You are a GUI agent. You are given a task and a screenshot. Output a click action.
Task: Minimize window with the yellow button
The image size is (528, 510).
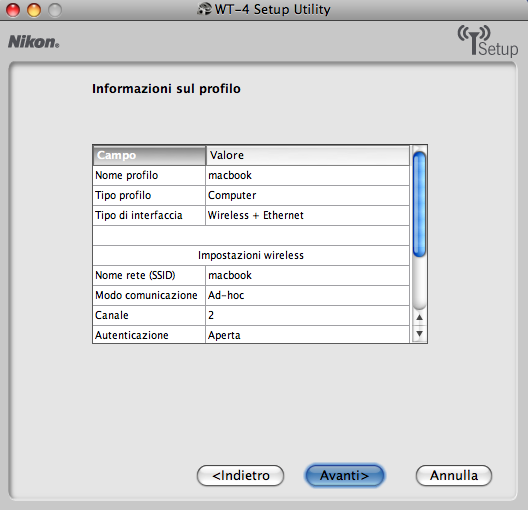[x=34, y=10]
